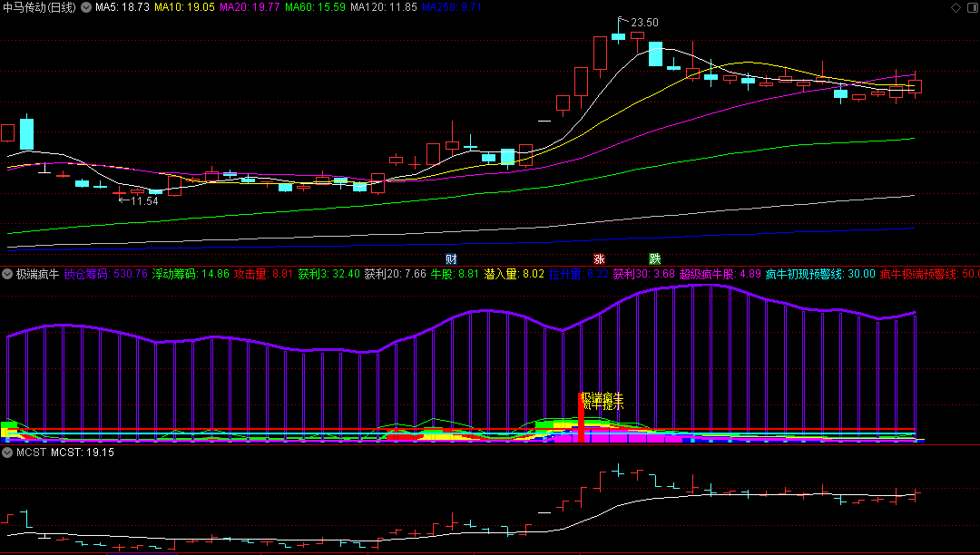Click the 财 finance marker icon

coord(451,259)
